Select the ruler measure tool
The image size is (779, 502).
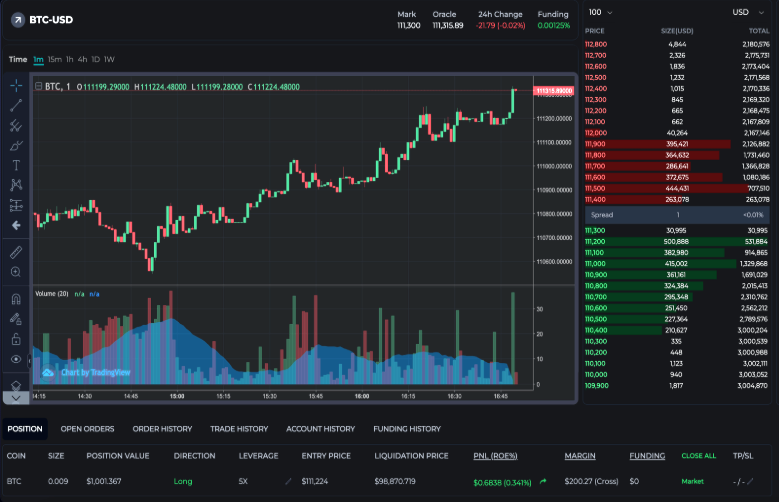[x=16, y=252]
